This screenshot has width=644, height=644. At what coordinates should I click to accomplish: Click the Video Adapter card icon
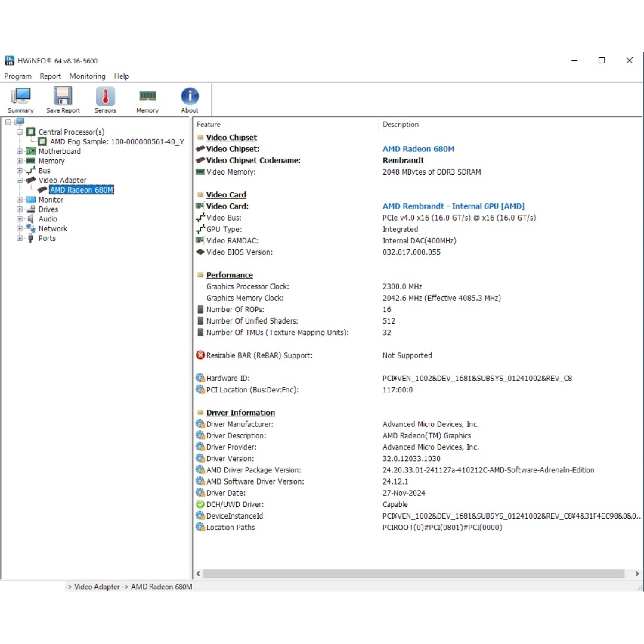click(31, 180)
